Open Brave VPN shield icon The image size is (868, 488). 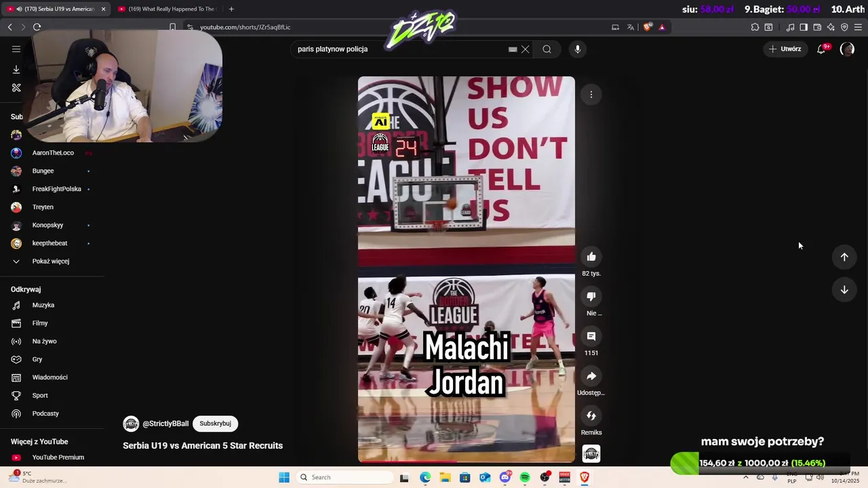click(844, 27)
